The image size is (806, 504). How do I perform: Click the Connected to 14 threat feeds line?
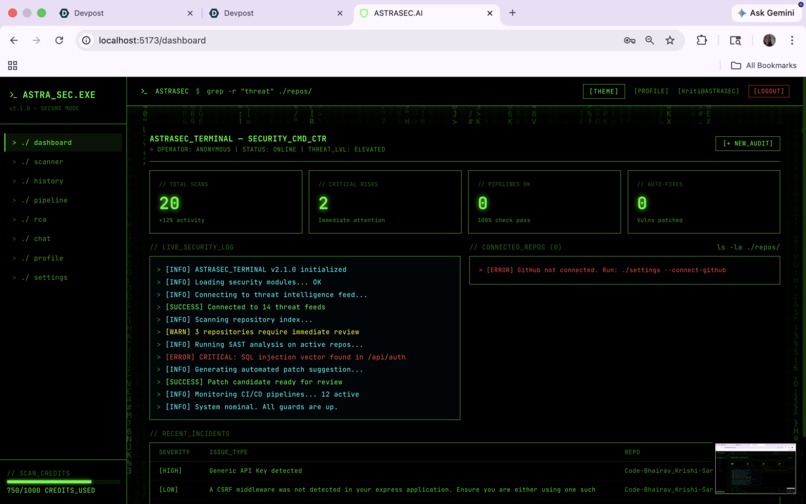coord(241,307)
